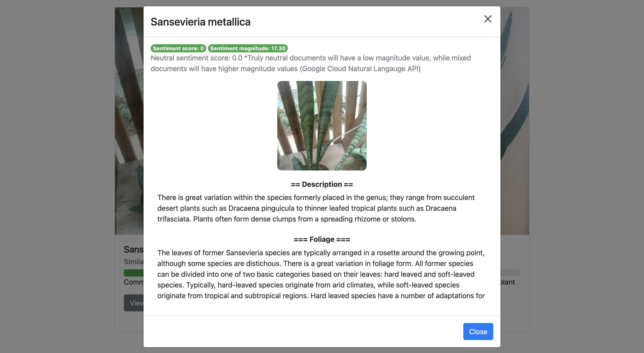
Task: Click the partially hidden Sans card title
Action: tap(133, 249)
